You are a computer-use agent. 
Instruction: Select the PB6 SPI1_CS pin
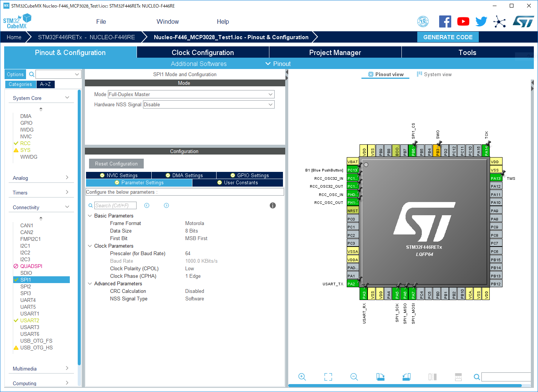413,150
